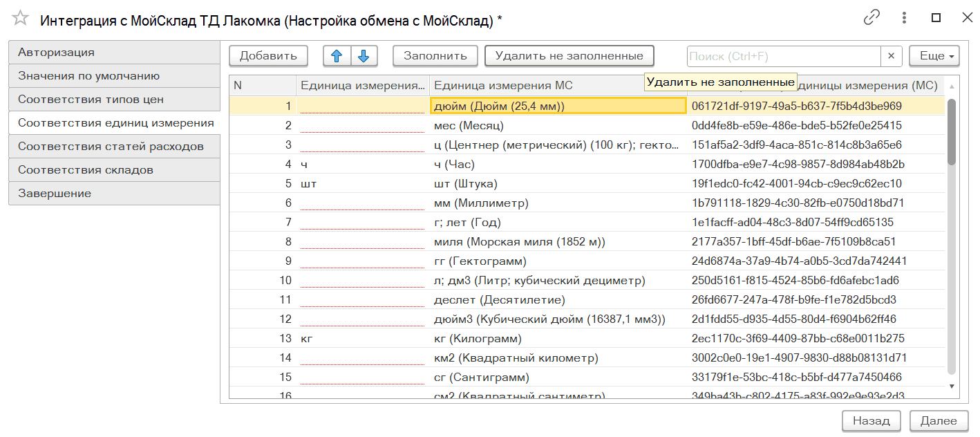The image size is (980, 437).
Task: Switch to Соответствия типов цен tab
Action: [114, 100]
